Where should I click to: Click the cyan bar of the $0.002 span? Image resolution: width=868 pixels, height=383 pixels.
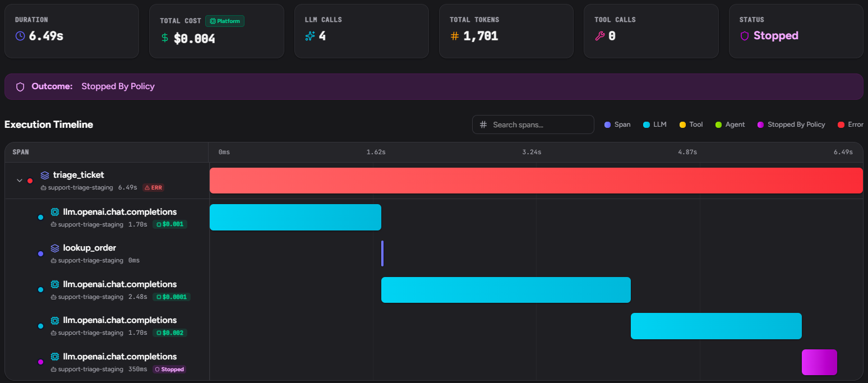[716, 326]
